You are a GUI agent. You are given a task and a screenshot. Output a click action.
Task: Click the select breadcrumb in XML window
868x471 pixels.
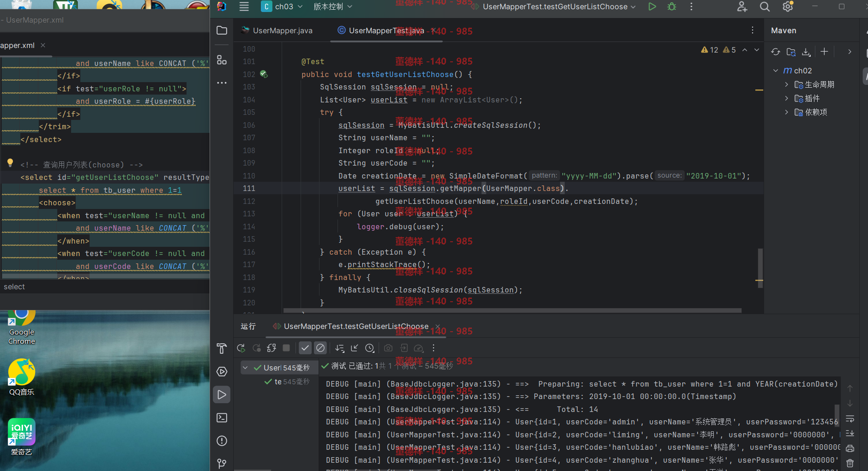14,286
